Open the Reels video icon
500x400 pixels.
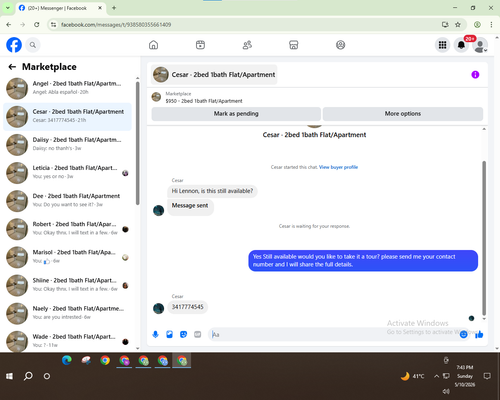tap(200, 45)
